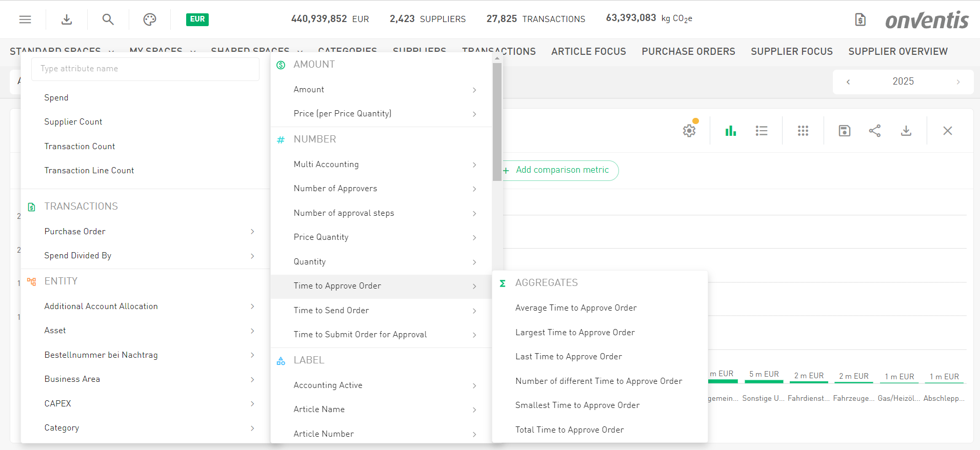The image size is (980, 450).
Task: Expand the Purchase Order submenu
Action: tap(149, 232)
